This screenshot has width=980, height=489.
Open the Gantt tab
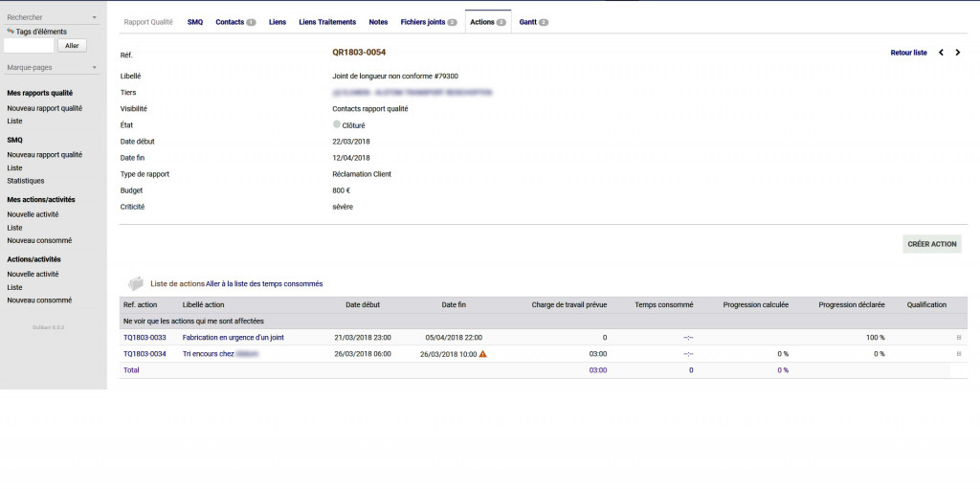pos(533,22)
